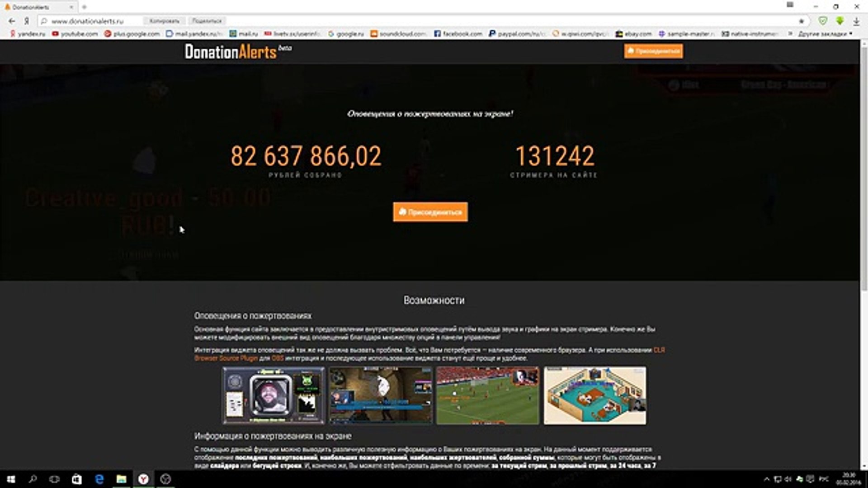Open the green shield protection icon
The width and height of the screenshot is (868, 488).
point(823,21)
